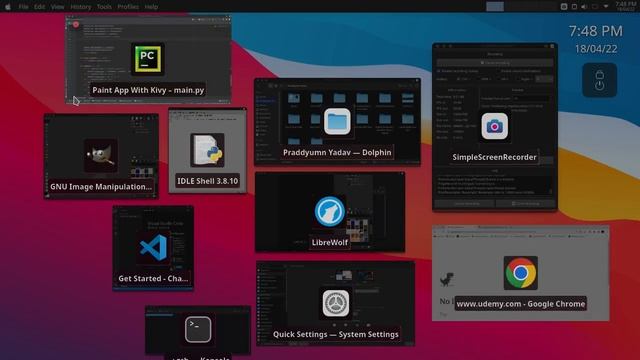This screenshot has width=640, height=360.
Task: Open the View menu
Action: (58, 7)
